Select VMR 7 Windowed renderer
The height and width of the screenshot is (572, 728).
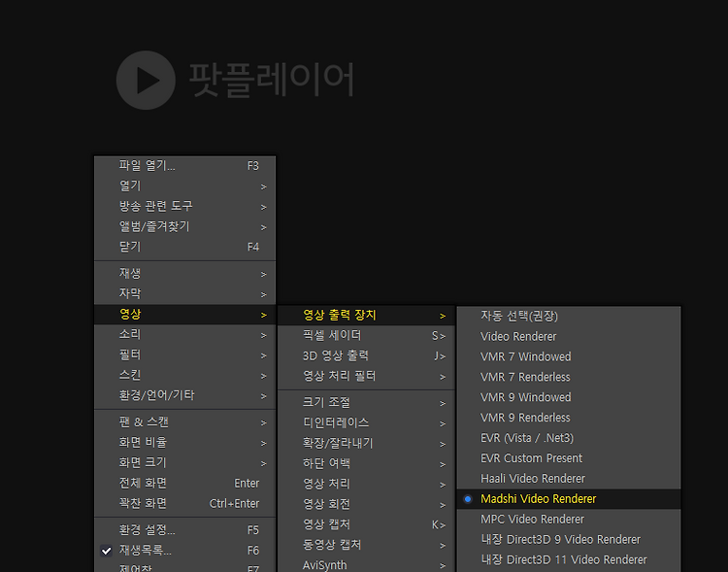tap(569, 357)
